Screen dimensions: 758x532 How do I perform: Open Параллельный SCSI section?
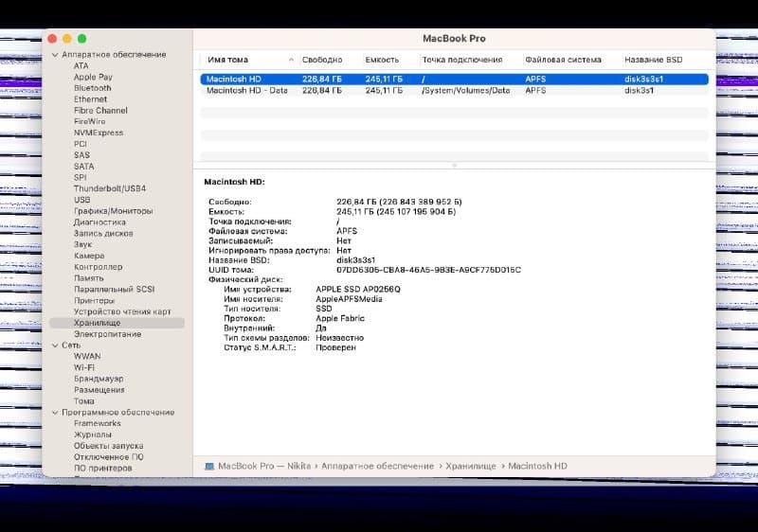(114, 289)
